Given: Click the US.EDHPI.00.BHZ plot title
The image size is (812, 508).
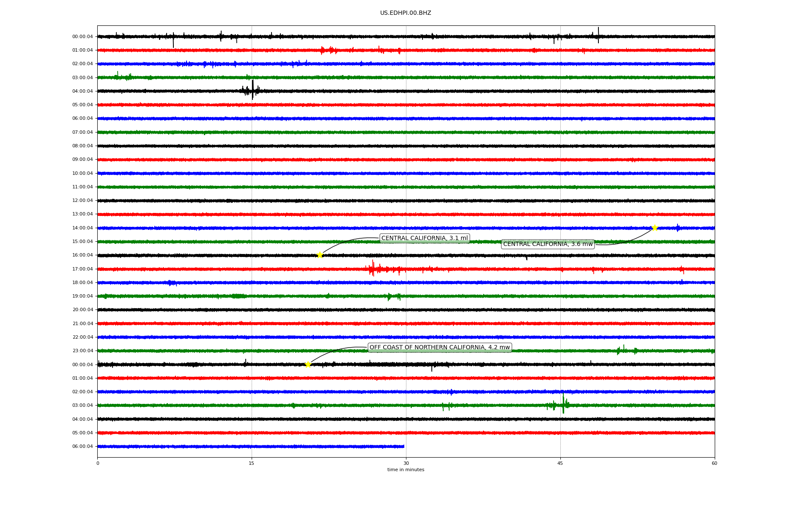Looking at the screenshot, I should click(x=406, y=13).
